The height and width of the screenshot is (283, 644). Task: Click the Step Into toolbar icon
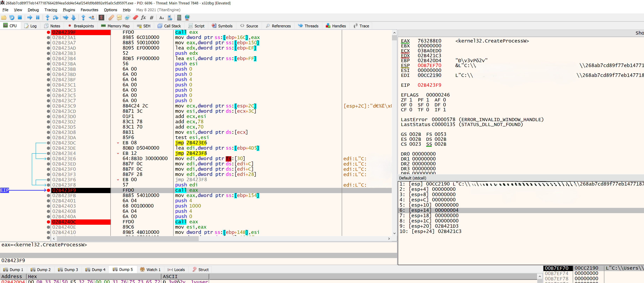pyautogui.click(x=48, y=18)
